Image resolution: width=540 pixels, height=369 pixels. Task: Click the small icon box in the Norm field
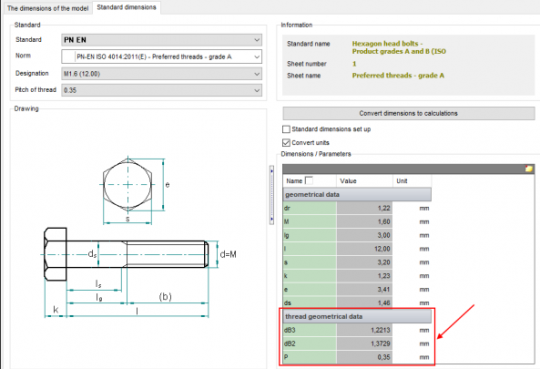coord(69,57)
